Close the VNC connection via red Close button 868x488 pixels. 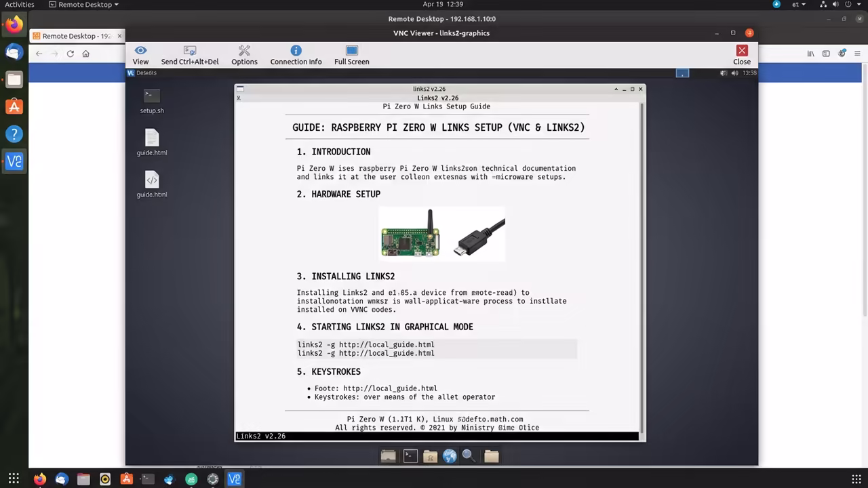742,55
